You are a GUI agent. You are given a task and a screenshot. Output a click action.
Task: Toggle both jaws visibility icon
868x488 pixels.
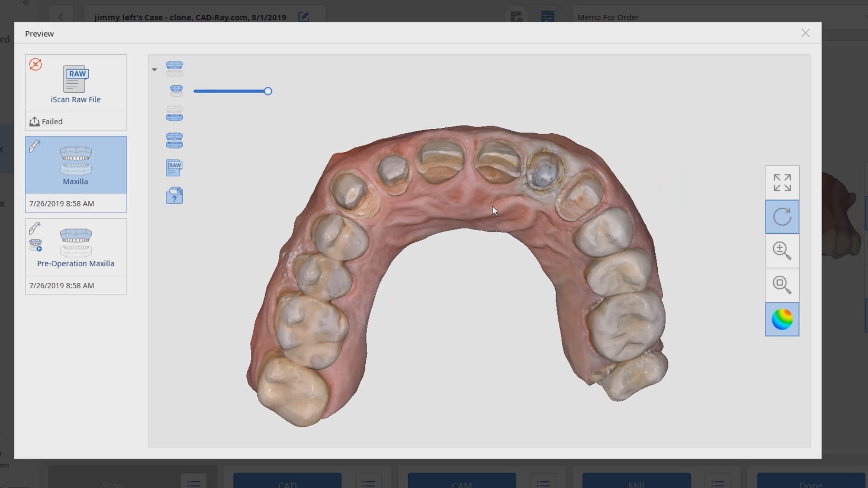(174, 141)
